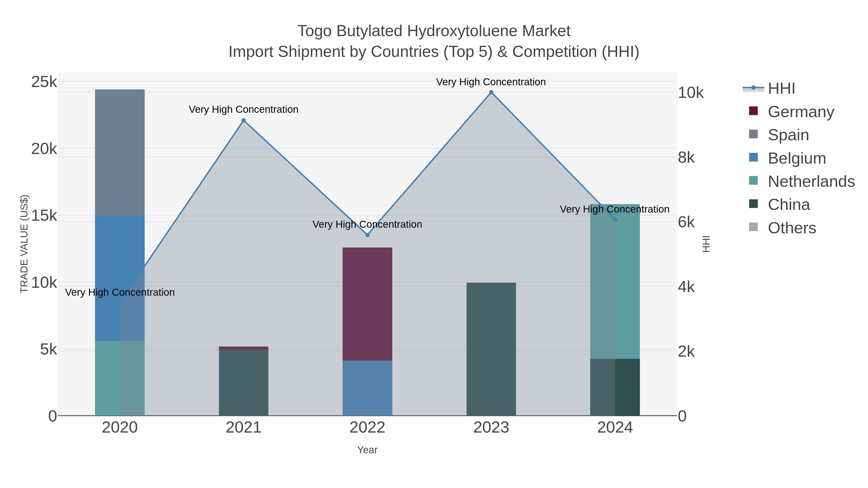Click the HHI data point for 2022
This screenshot has height=488, width=868.
click(x=367, y=235)
